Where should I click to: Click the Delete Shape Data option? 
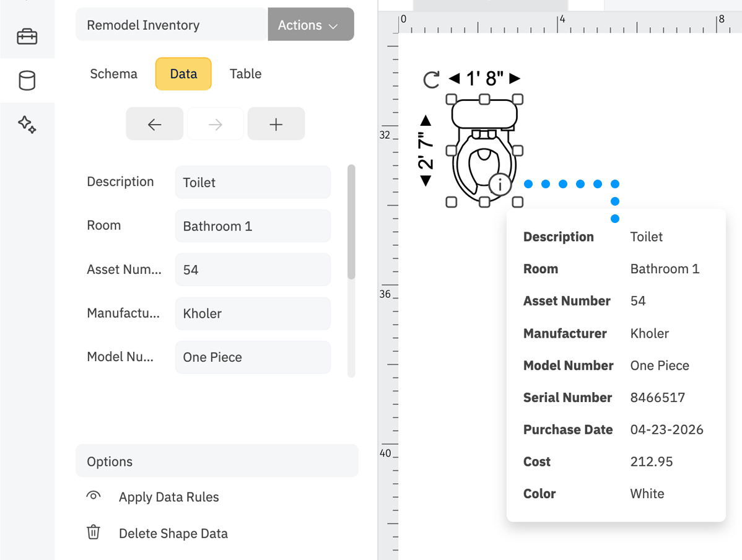point(173,533)
